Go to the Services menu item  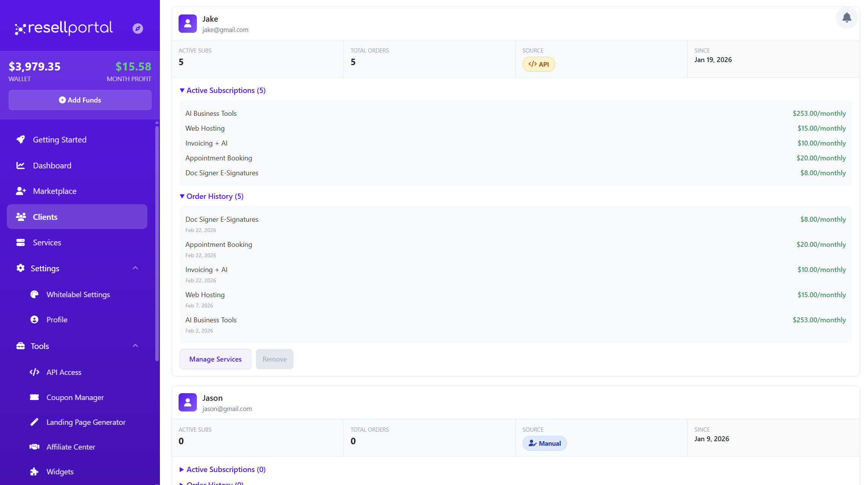pos(47,243)
